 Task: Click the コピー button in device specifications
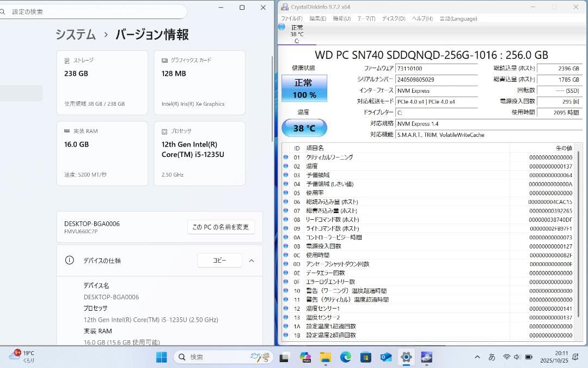coord(219,261)
